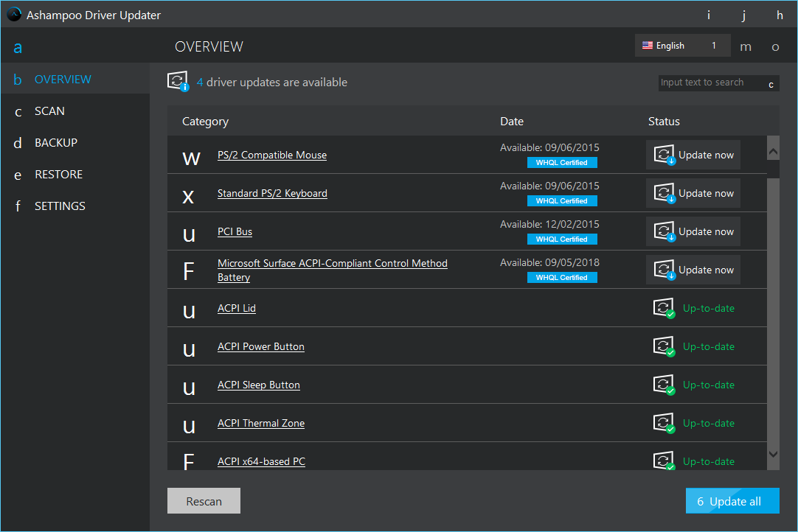
Task: Click the "Up-to-date" status of ACPI Thermal Zone
Action: pyautogui.click(x=709, y=423)
